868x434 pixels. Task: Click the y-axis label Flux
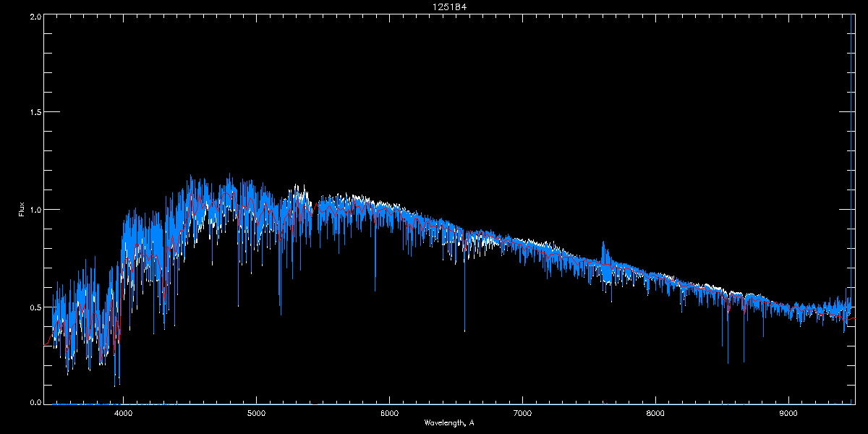pyautogui.click(x=22, y=210)
